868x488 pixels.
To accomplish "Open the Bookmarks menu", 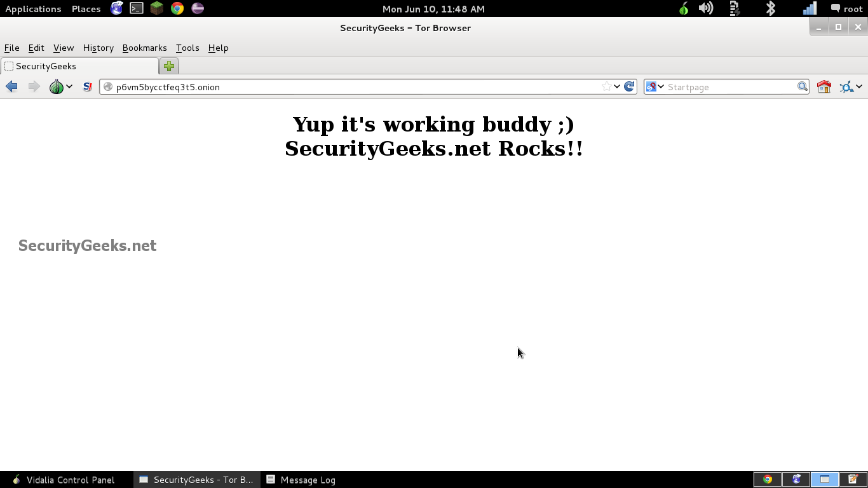I will coord(145,48).
